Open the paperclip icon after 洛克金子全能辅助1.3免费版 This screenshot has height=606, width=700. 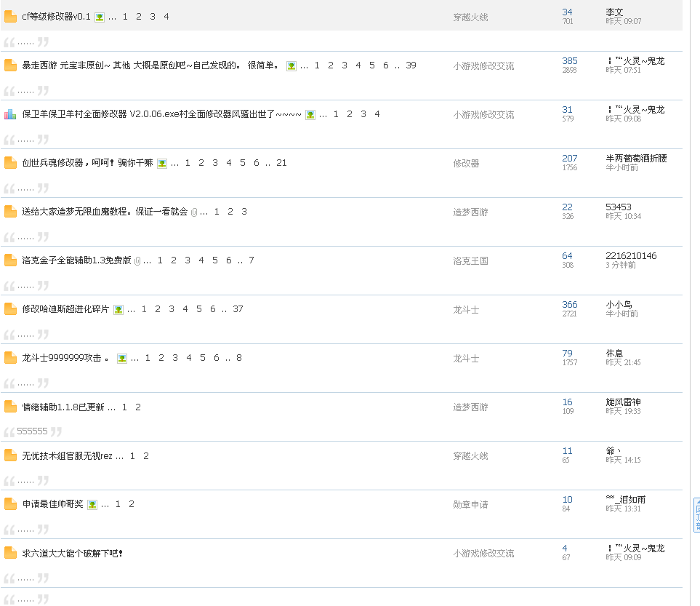137,261
